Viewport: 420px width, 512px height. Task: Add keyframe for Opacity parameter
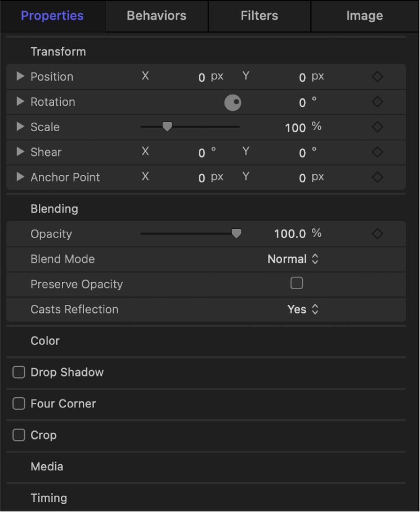click(x=377, y=233)
